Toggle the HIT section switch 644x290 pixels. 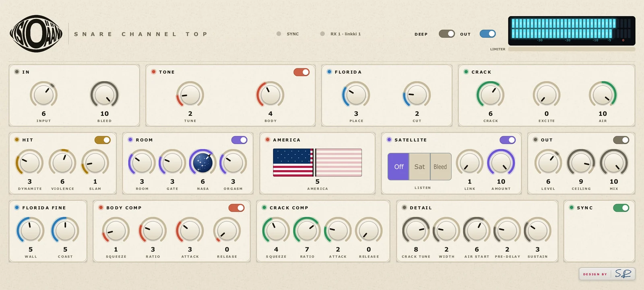click(x=103, y=140)
